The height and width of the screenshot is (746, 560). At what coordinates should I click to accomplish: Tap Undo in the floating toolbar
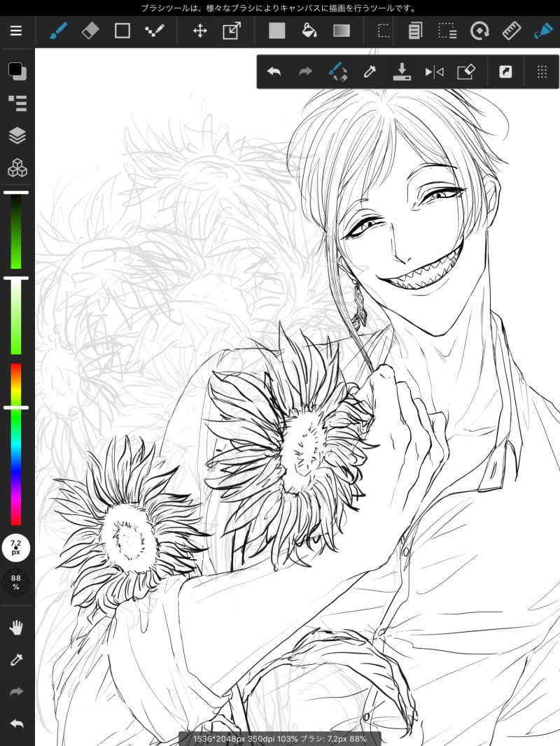(x=274, y=72)
